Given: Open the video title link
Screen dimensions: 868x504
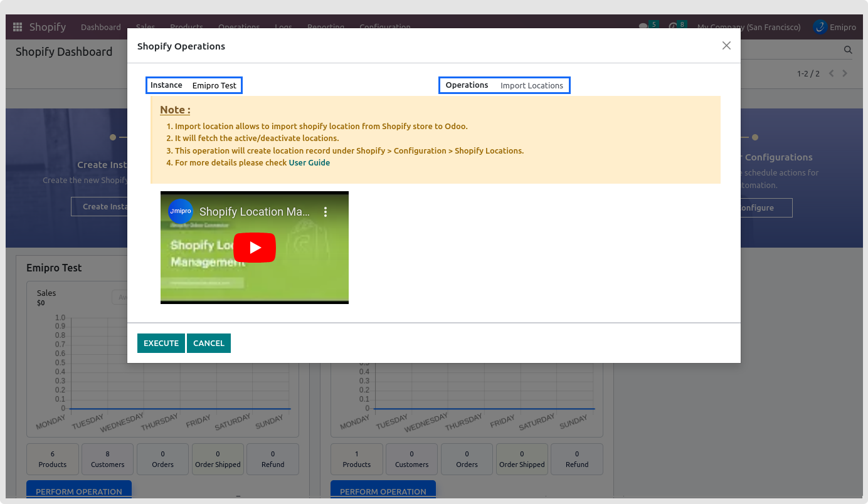Looking at the screenshot, I should point(255,212).
